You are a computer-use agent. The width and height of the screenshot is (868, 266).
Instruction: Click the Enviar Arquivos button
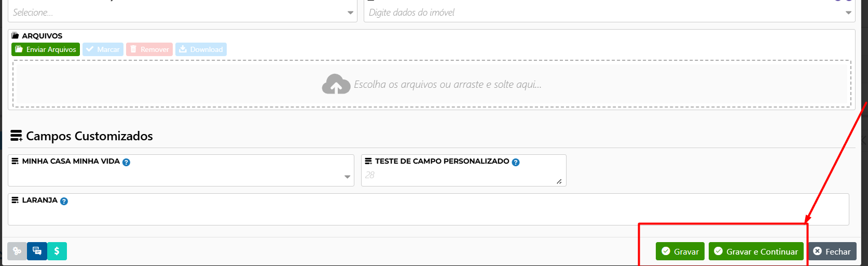46,49
